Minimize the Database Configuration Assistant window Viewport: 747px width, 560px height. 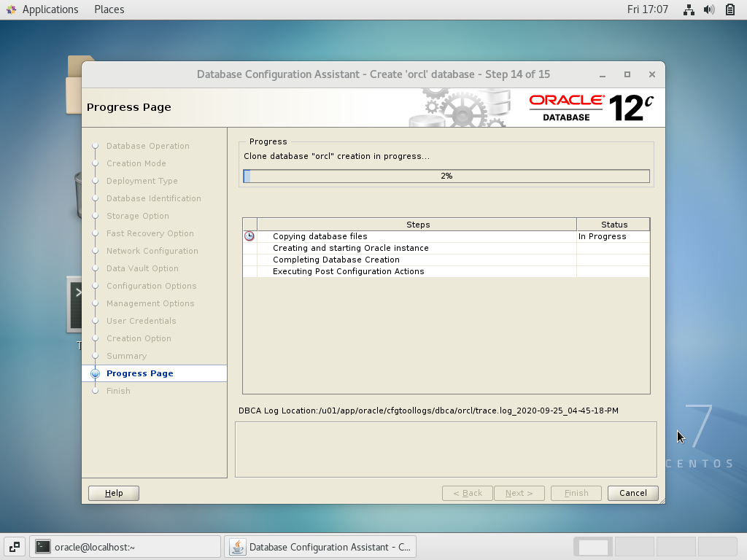coord(603,75)
